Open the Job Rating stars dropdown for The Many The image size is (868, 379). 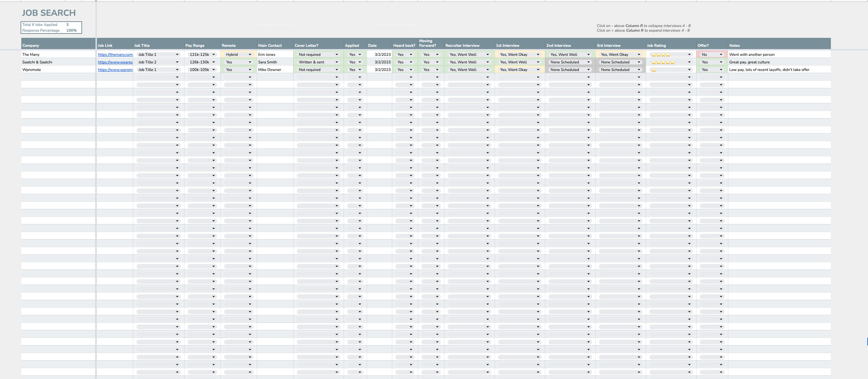[x=689, y=54]
